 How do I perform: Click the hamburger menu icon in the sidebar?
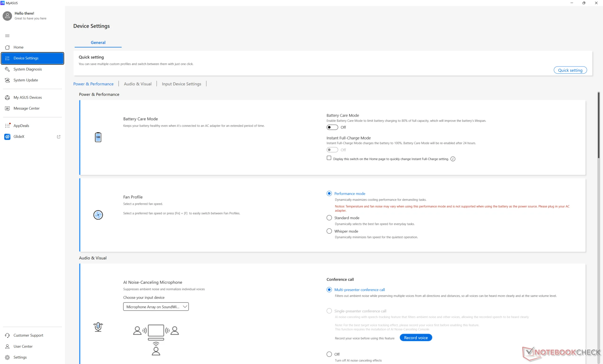pyautogui.click(x=7, y=36)
